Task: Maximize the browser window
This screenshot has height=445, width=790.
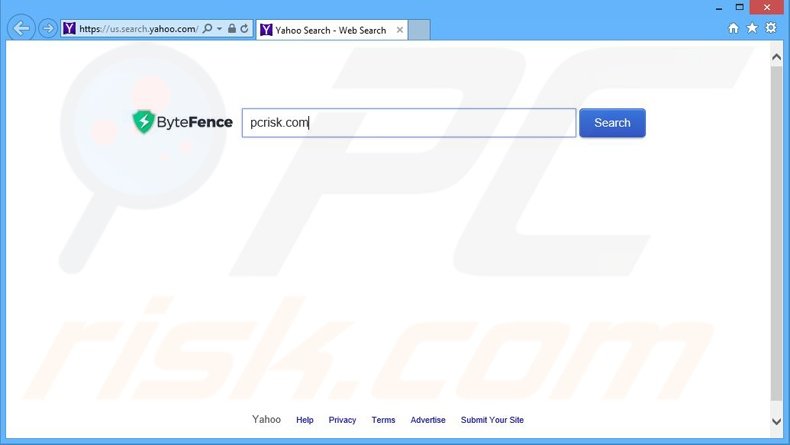Action: [740, 7]
